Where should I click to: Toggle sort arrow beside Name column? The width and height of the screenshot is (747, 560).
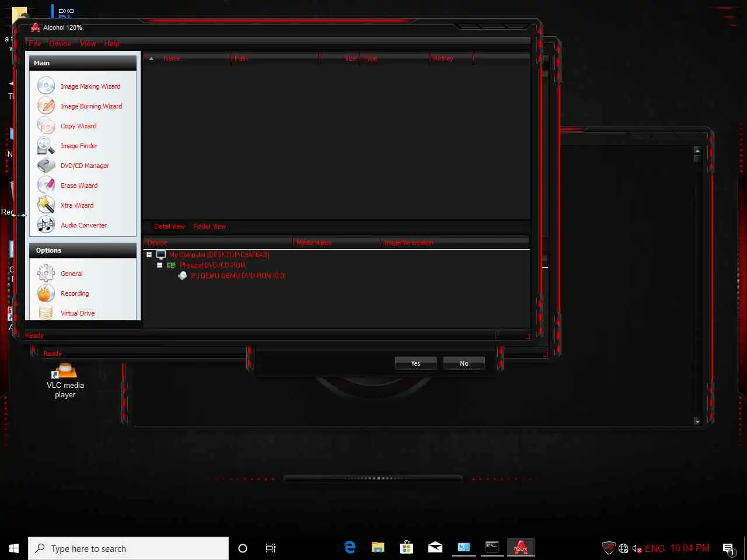(x=151, y=58)
